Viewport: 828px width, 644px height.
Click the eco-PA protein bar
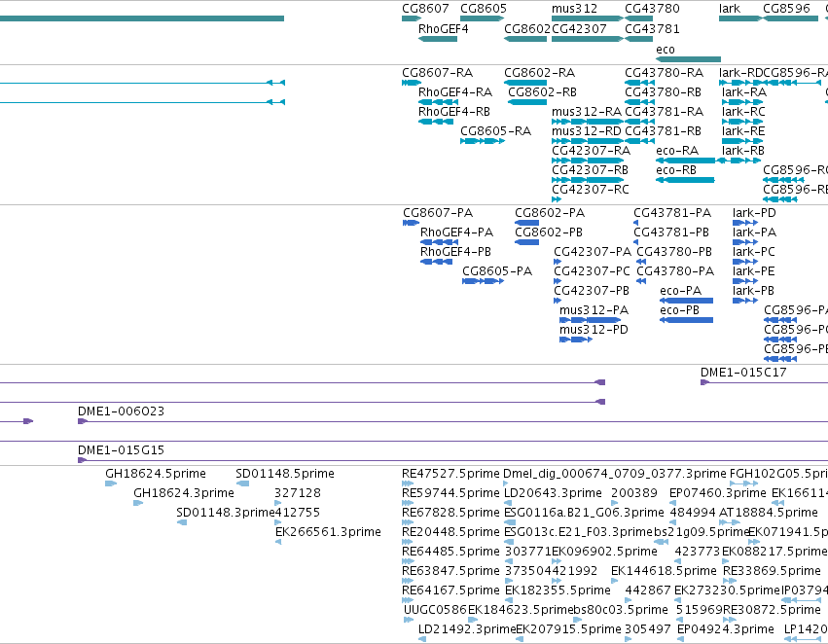(x=687, y=301)
